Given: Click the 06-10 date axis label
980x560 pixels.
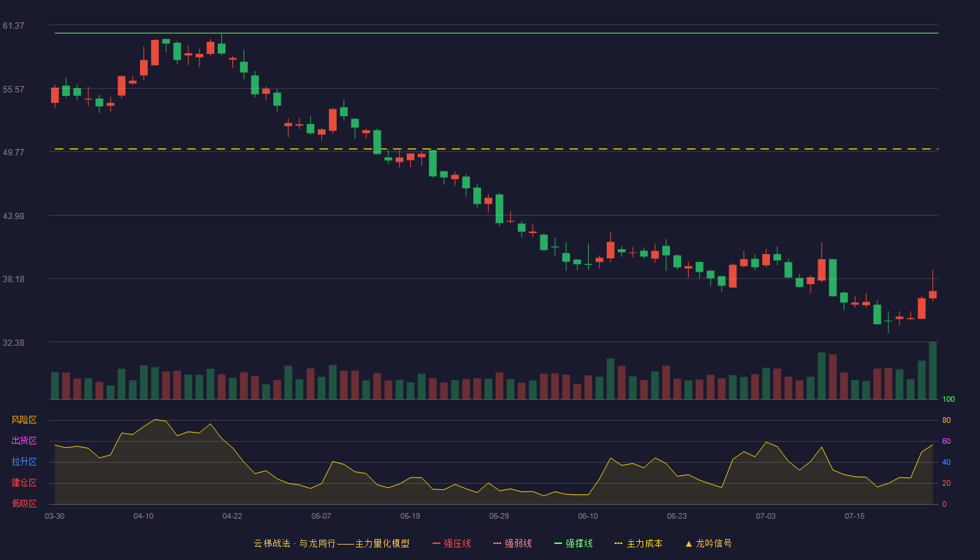Looking at the screenshot, I should (x=588, y=516).
